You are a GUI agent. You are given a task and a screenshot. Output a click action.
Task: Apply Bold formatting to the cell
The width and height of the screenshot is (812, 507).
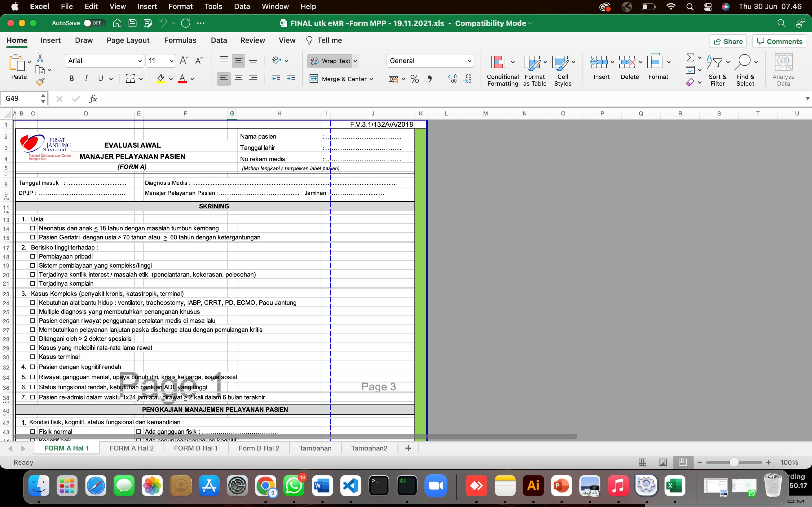tap(71, 79)
